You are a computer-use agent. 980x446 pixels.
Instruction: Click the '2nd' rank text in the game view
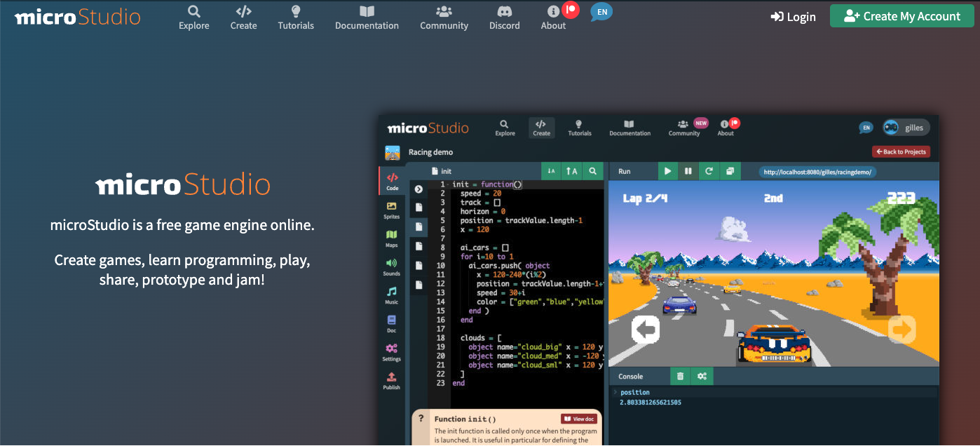(773, 198)
